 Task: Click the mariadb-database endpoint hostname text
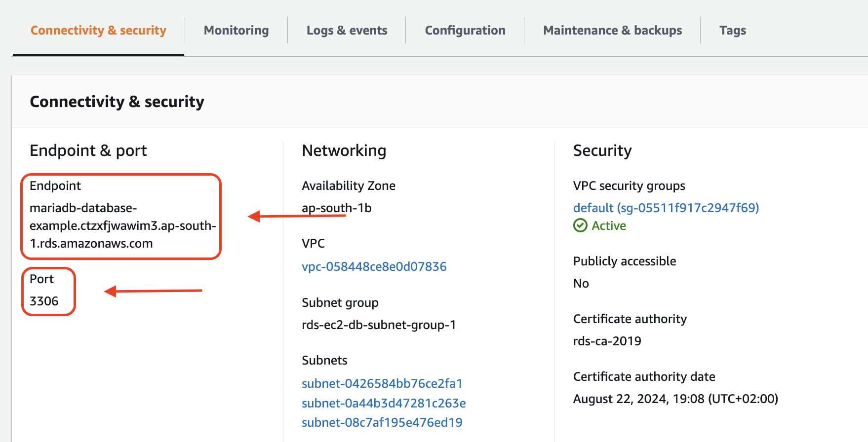122,225
